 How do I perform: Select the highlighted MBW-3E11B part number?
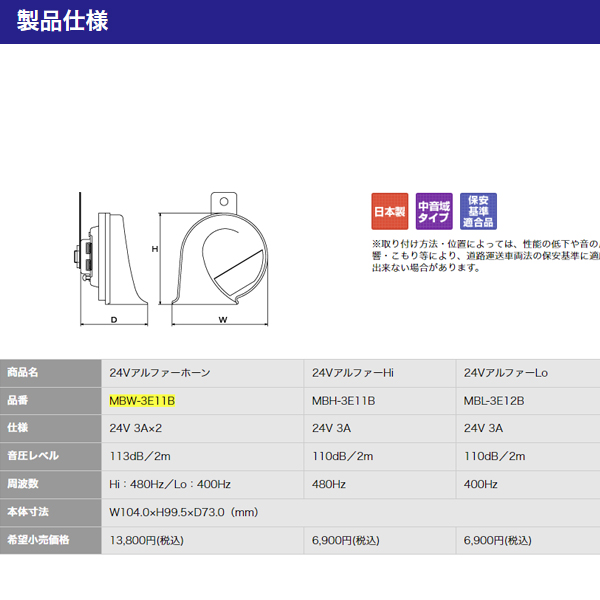coord(142,400)
